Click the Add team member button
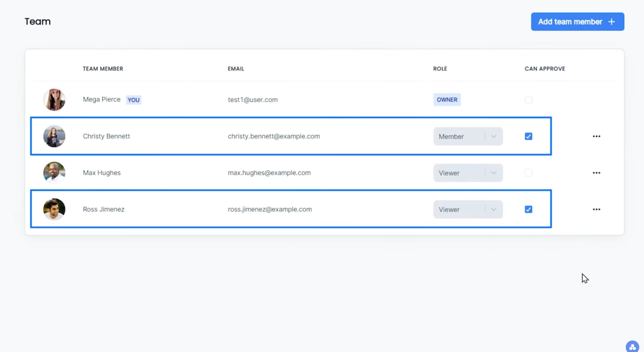 coord(577,22)
